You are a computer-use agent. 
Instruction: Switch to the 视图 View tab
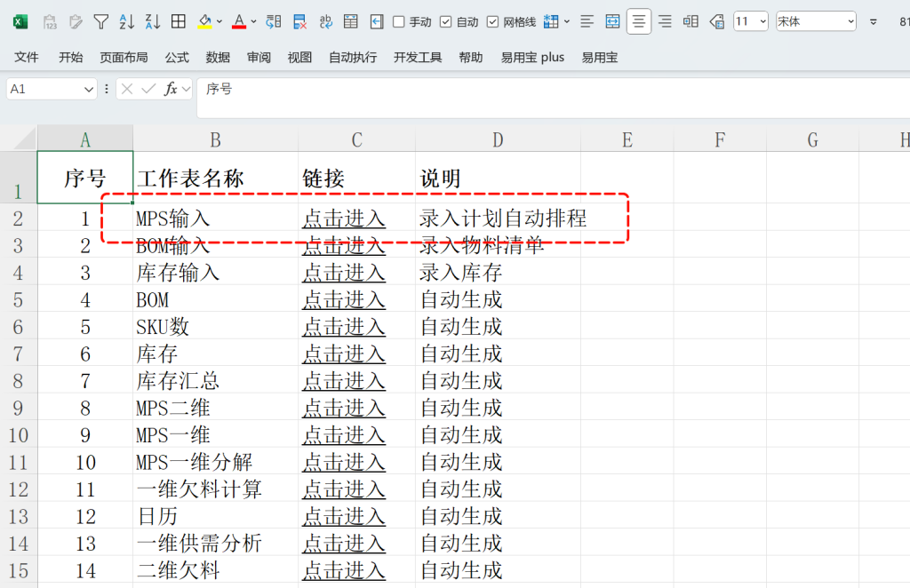click(x=299, y=58)
